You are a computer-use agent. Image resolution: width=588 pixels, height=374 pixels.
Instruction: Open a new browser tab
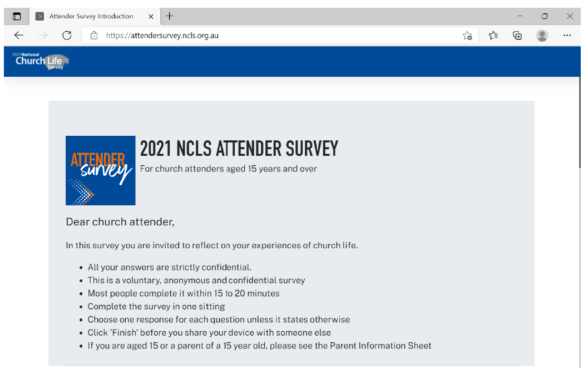pos(170,16)
